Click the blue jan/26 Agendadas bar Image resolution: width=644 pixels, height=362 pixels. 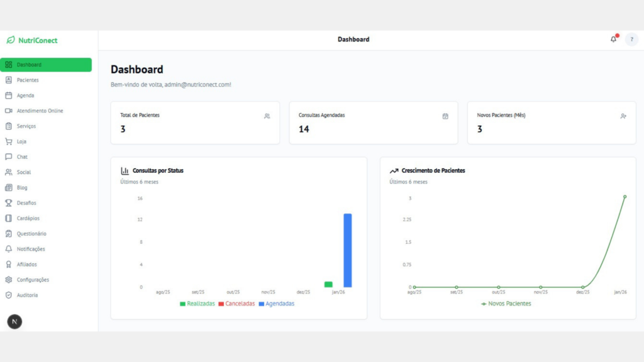tap(347, 250)
